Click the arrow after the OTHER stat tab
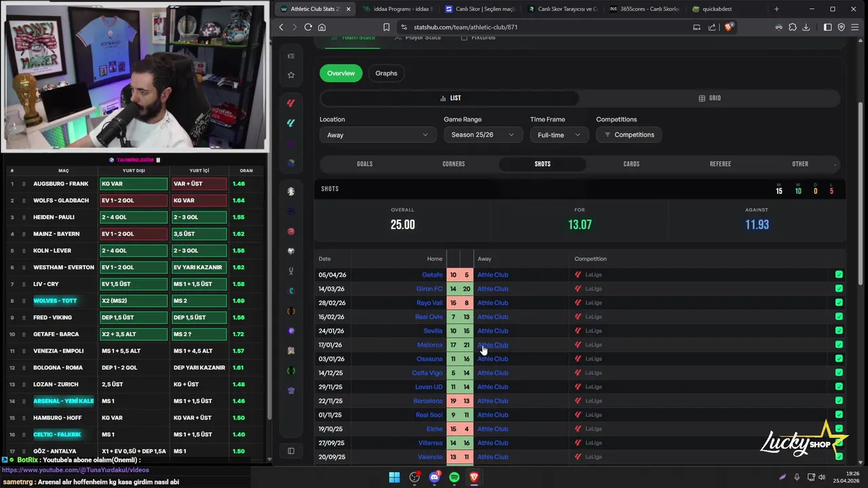The image size is (868, 488). (835, 164)
